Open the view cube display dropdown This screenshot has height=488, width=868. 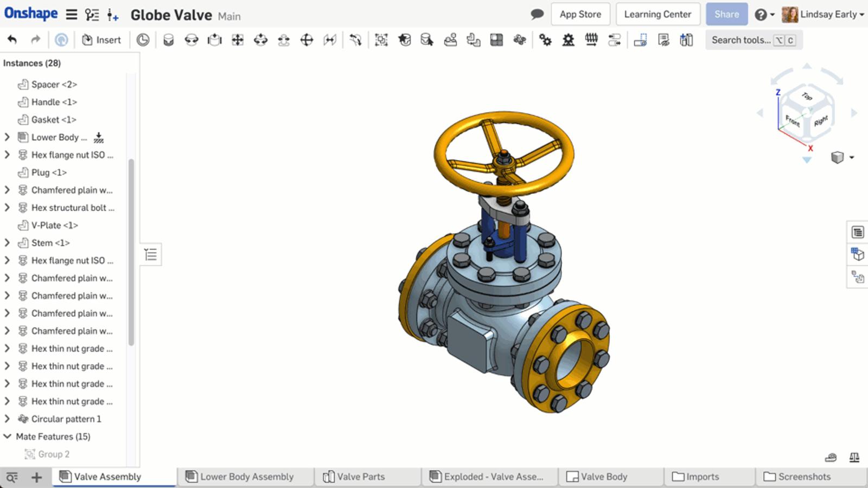[852, 157]
